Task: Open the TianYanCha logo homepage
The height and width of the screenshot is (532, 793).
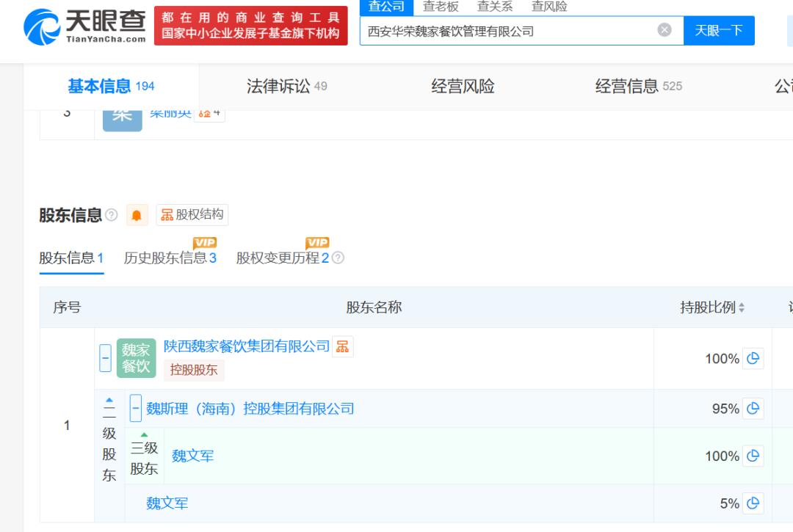Action: click(x=85, y=26)
